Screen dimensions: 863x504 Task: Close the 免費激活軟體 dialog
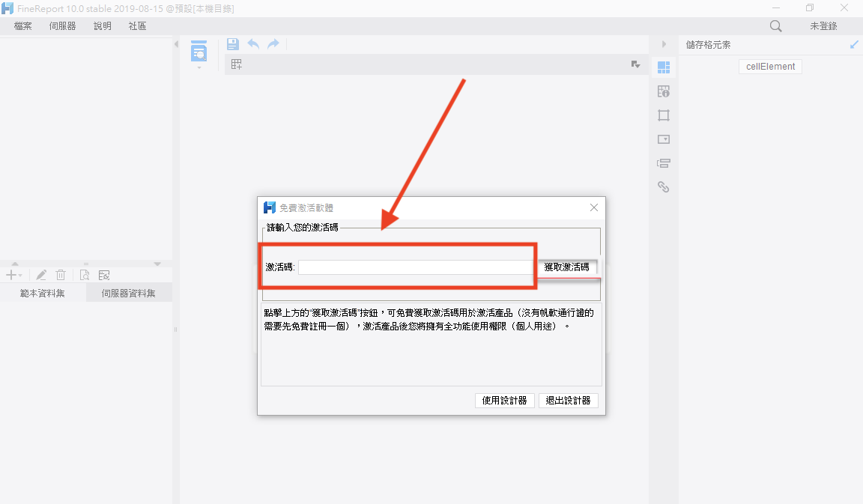[594, 207]
